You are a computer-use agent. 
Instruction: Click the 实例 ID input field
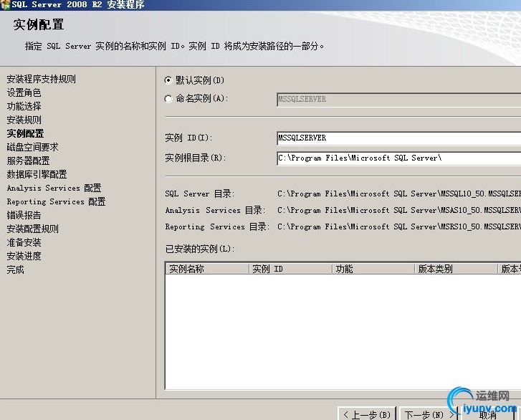click(x=398, y=138)
